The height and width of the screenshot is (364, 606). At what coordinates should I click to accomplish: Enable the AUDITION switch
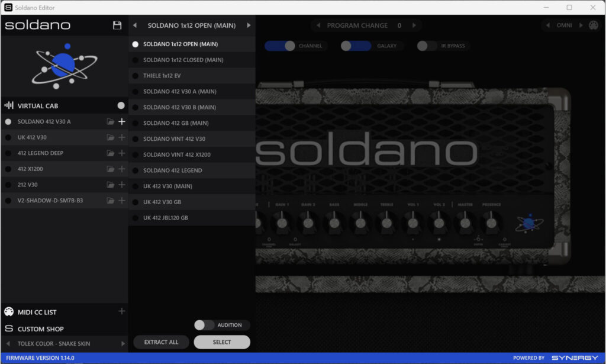pyautogui.click(x=204, y=325)
